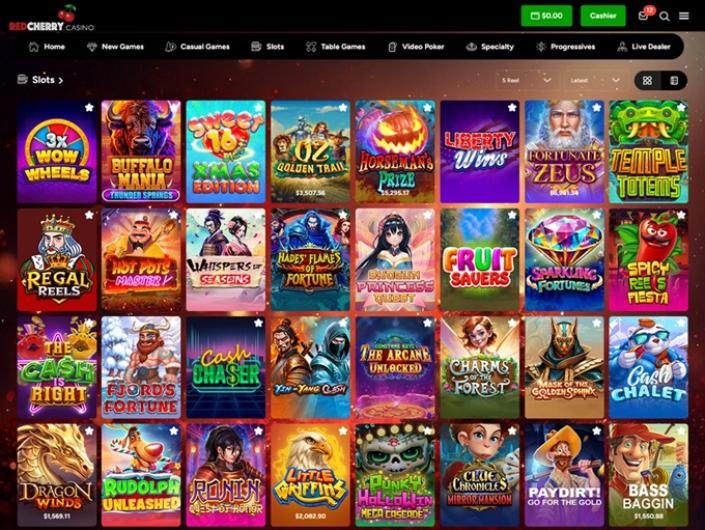Go to New Games menu

click(x=116, y=47)
